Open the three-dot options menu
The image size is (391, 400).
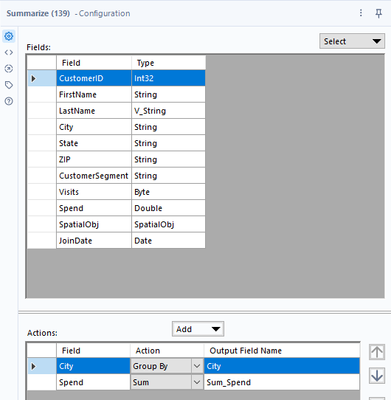pos(361,13)
